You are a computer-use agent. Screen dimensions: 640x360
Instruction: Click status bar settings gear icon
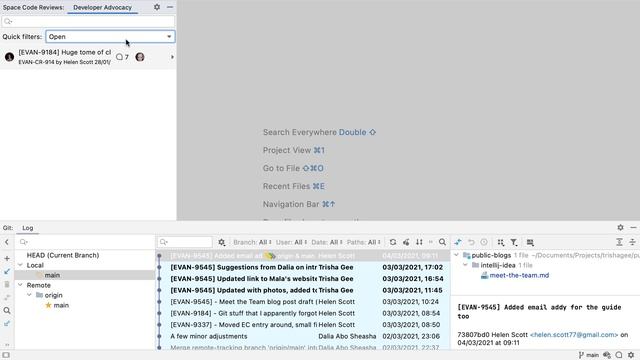pyautogui.click(x=631, y=355)
